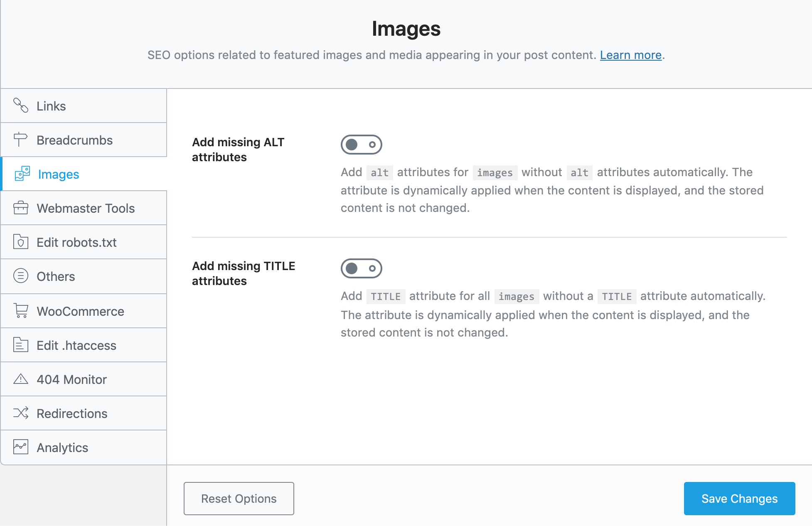Click the Reset Options button
812x526 pixels.
(x=239, y=499)
